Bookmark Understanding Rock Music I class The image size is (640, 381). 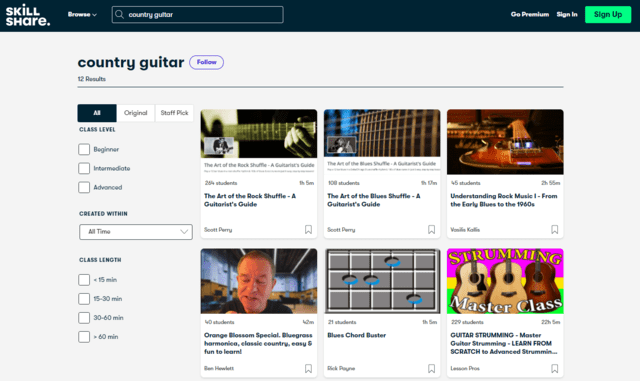(554, 229)
